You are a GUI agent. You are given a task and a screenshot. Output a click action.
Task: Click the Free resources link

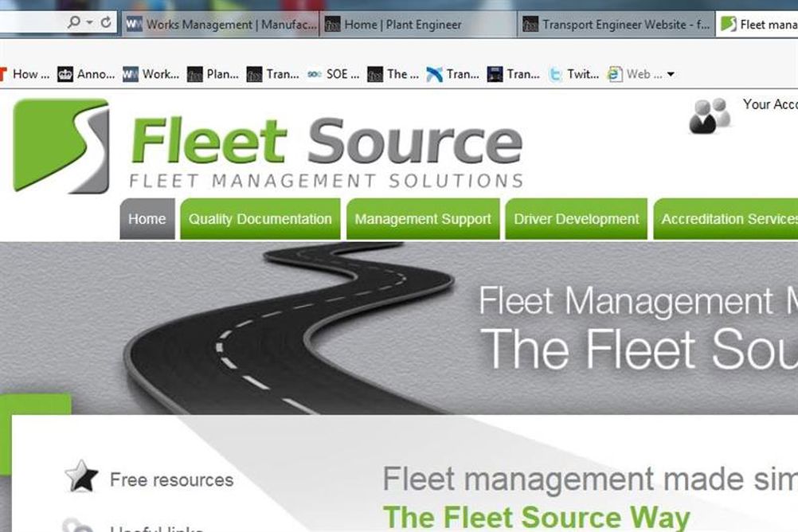point(171,479)
